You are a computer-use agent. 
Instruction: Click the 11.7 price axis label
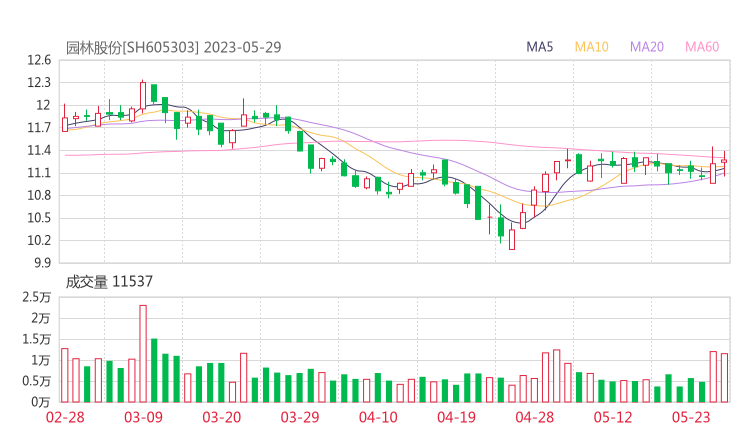point(39,128)
